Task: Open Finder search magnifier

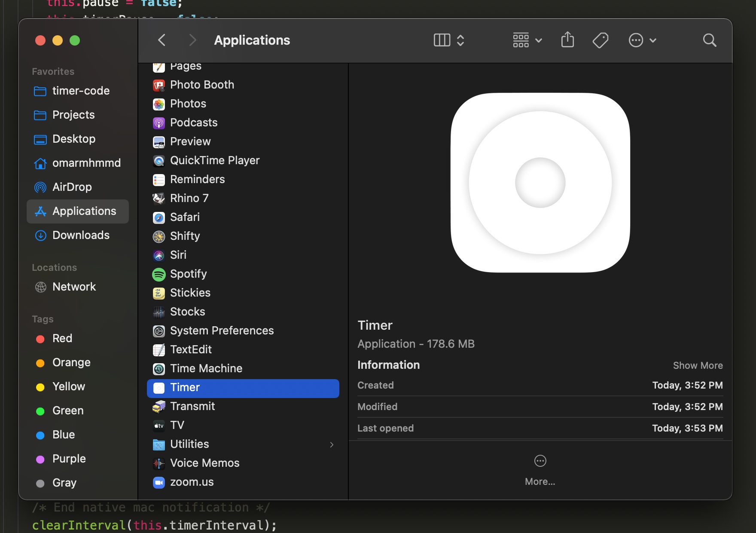Action: point(710,40)
